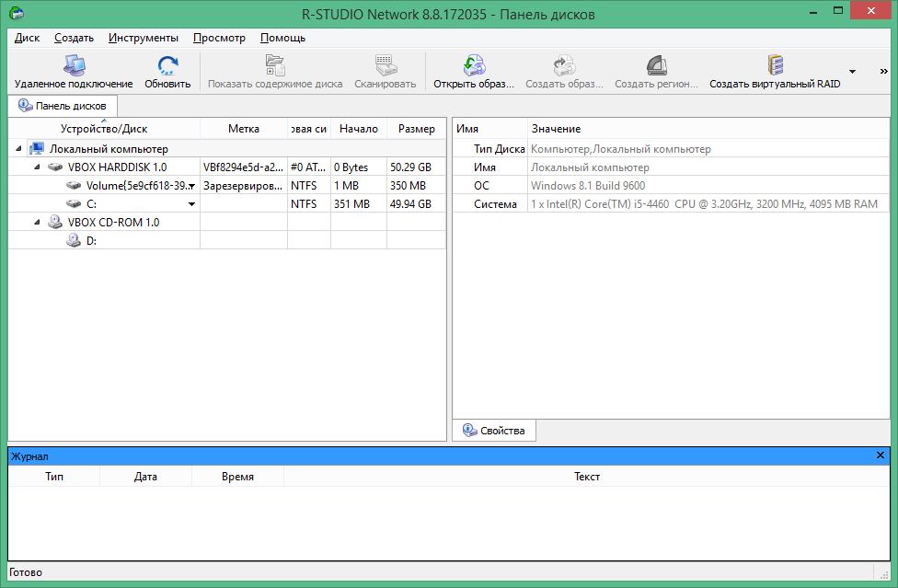The image size is (898, 588).
Task: Click the Текст column header in Журнал
Action: point(587,477)
